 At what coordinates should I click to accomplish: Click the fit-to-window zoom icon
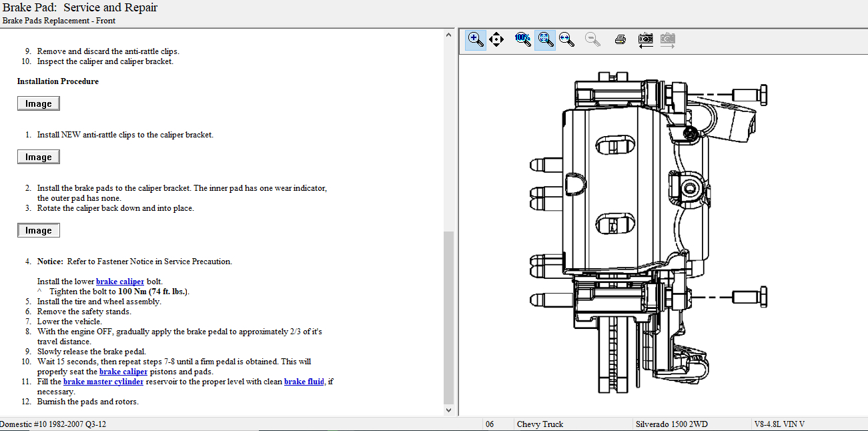pos(545,39)
